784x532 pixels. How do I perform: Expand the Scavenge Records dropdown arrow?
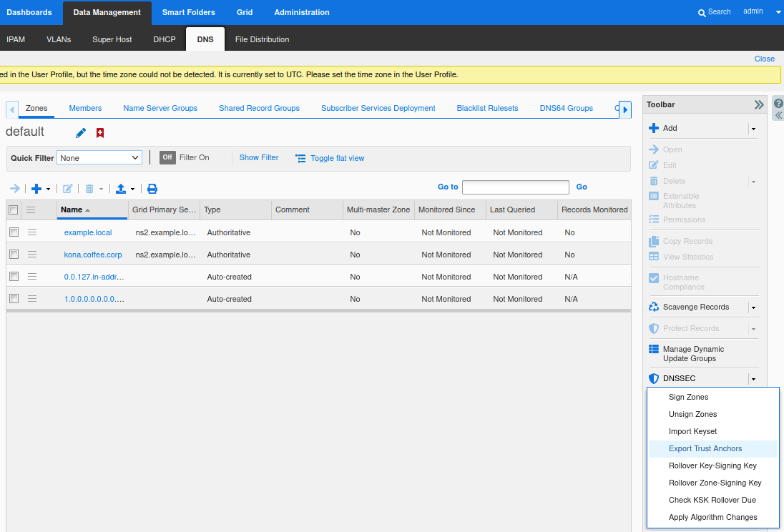pos(753,307)
